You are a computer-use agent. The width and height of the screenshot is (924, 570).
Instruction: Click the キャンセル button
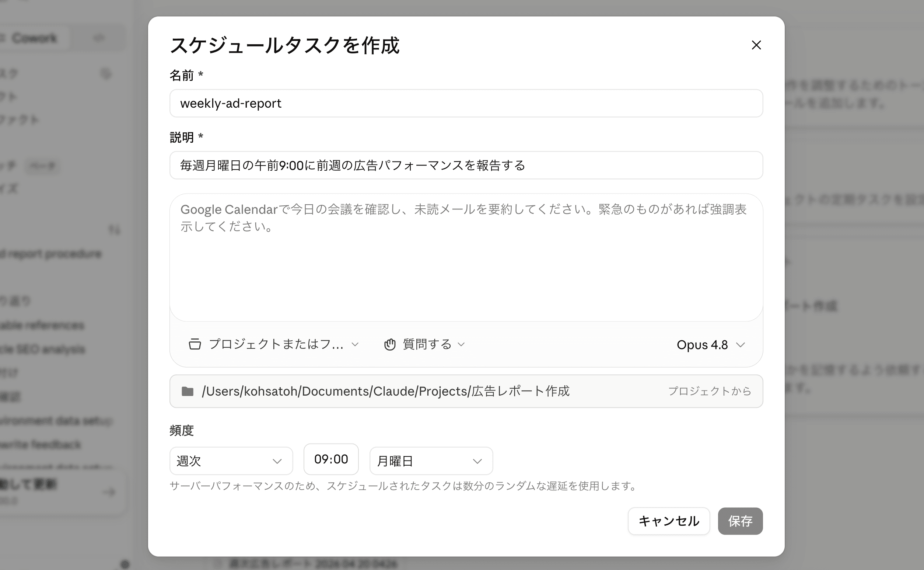(669, 521)
